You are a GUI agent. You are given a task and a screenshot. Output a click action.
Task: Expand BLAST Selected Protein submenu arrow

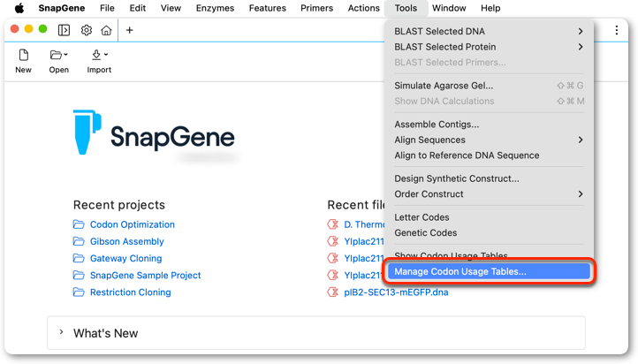[x=581, y=47]
